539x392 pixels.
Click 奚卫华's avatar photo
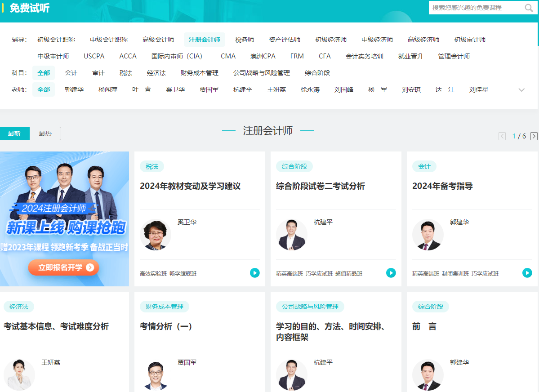(155, 235)
